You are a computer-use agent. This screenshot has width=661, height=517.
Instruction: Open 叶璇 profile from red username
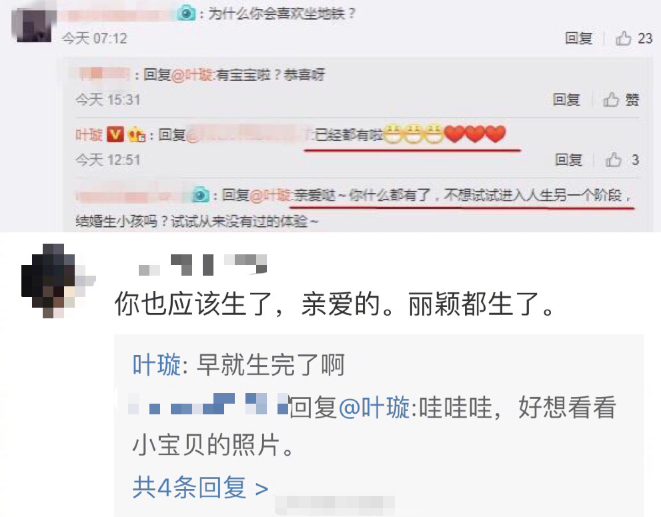pyautogui.click(x=89, y=135)
